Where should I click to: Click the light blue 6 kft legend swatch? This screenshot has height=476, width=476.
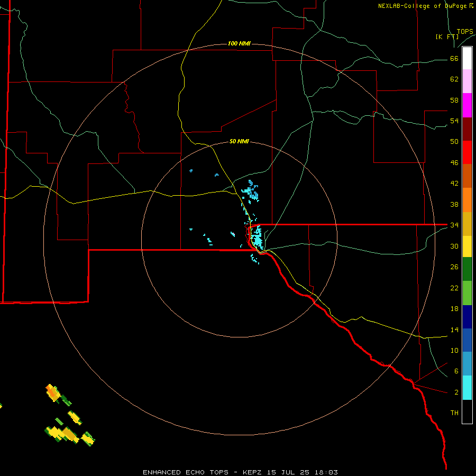pyautogui.click(x=467, y=364)
